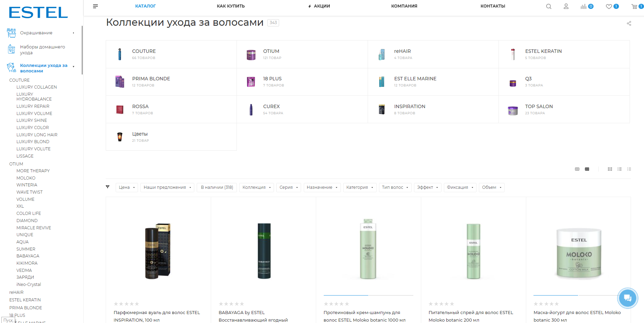The width and height of the screenshot is (644, 323).
Task: Click the Moloko botanic mask thumbnail
Action: 579,253
